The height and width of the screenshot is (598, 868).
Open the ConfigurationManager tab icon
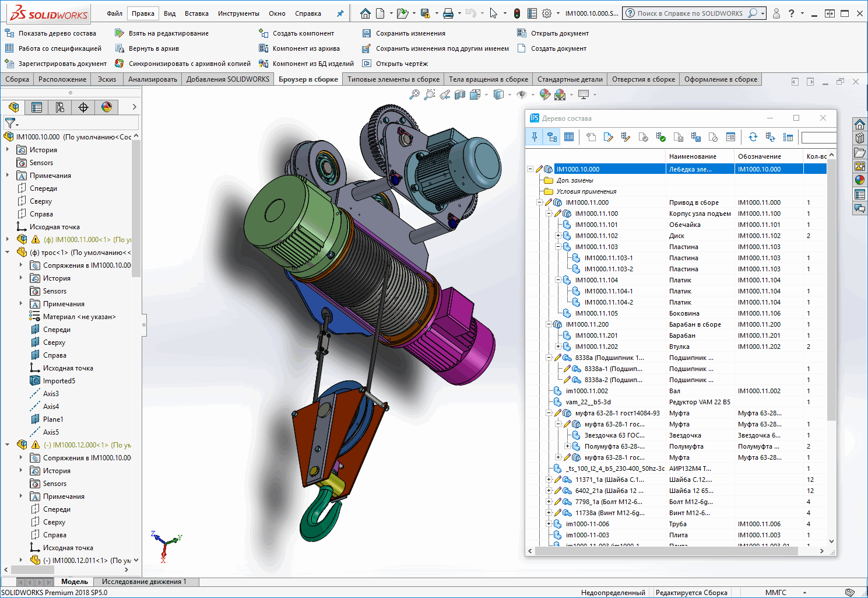pyautogui.click(x=60, y=107)
